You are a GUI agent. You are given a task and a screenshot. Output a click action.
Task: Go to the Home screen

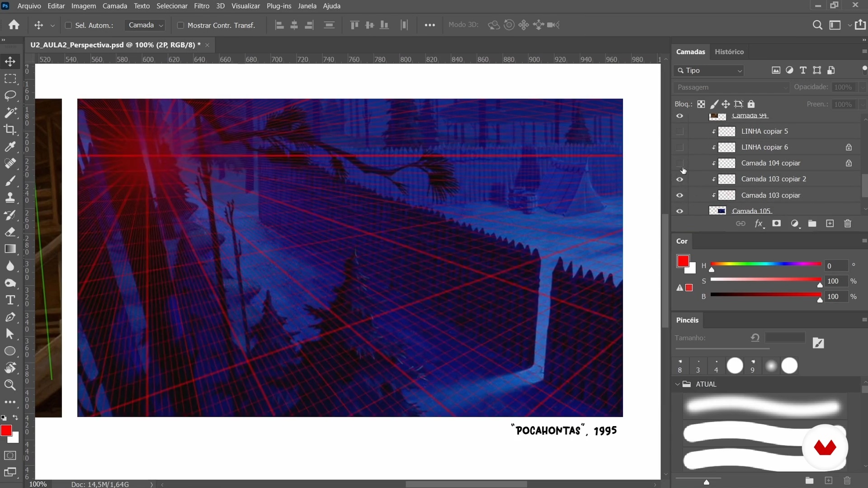14,25
